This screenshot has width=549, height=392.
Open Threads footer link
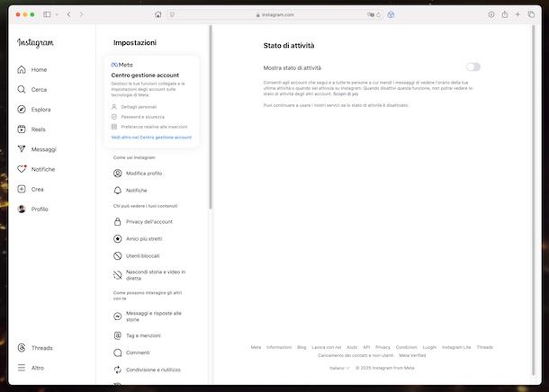pos(484,347)
